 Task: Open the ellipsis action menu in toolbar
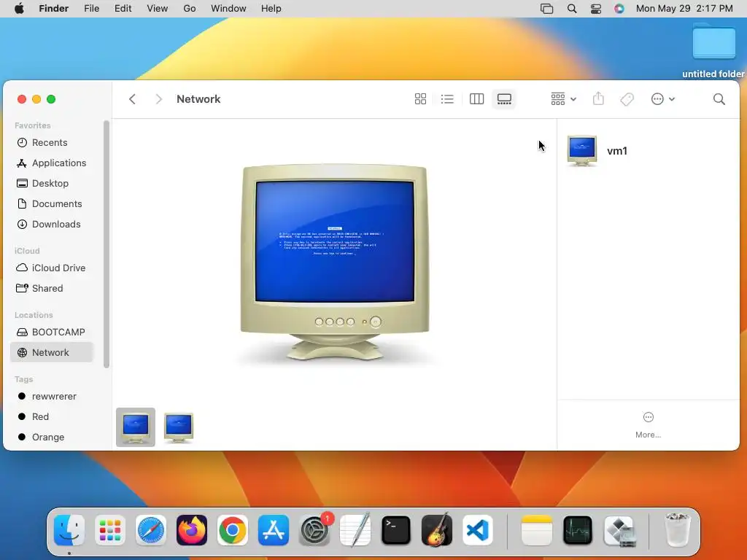[662, 99]
